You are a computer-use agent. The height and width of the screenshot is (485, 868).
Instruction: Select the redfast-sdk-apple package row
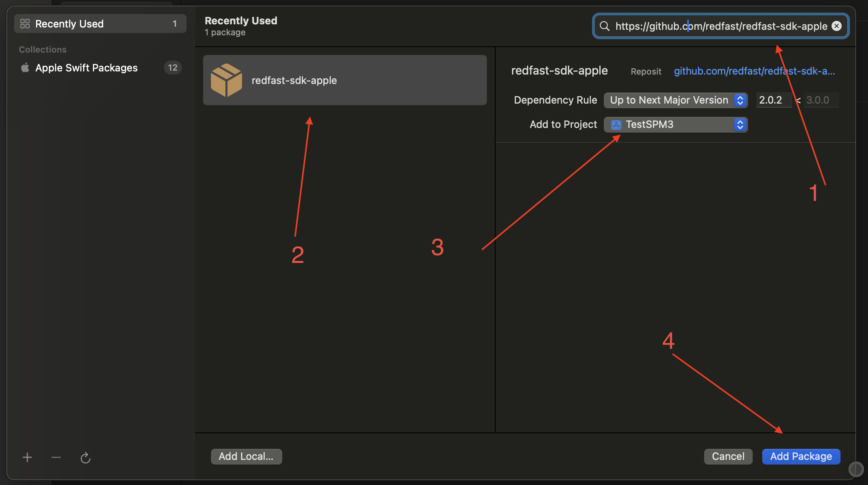(345, 80)
